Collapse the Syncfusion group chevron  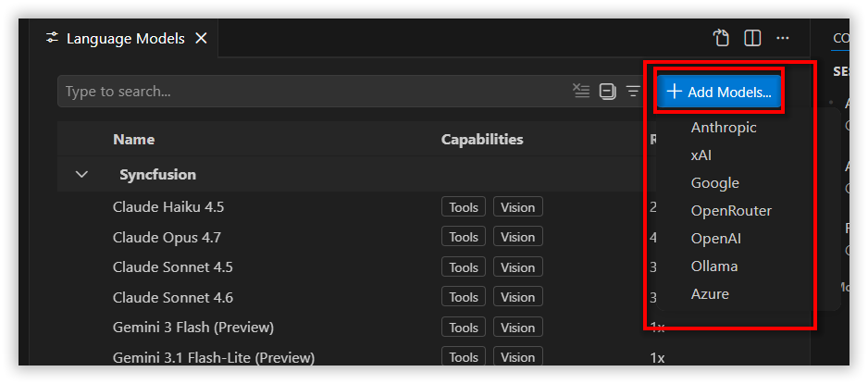tap(82, 174)
